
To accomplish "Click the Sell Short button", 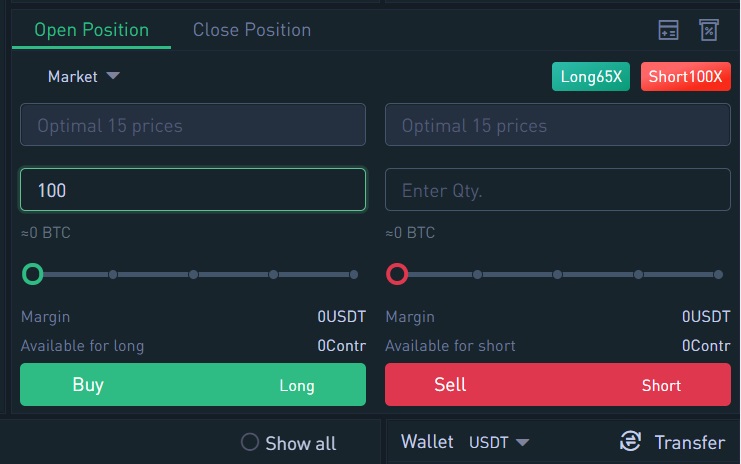I will [x=558, y=385].
